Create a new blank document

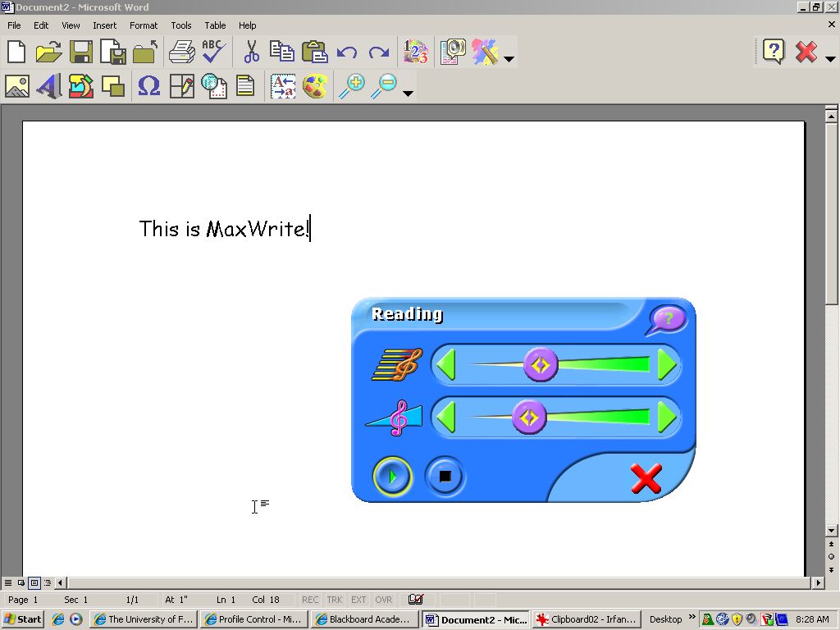[16, 52]
